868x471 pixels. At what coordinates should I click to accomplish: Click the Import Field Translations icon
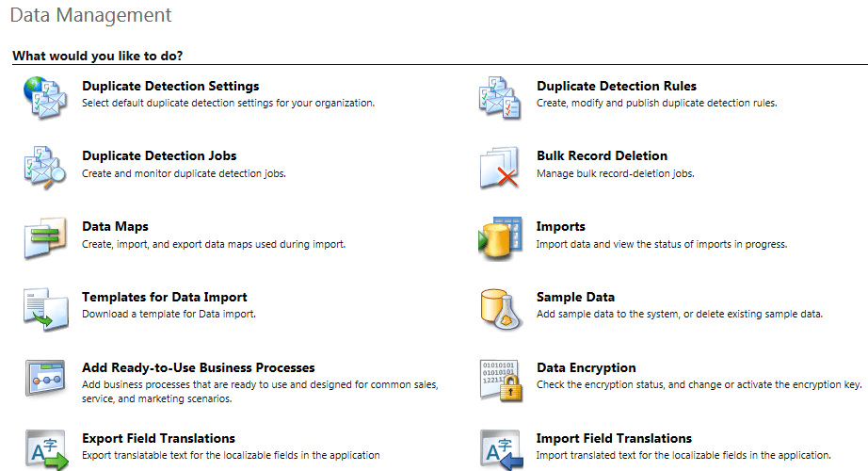[x=500, y=448]
